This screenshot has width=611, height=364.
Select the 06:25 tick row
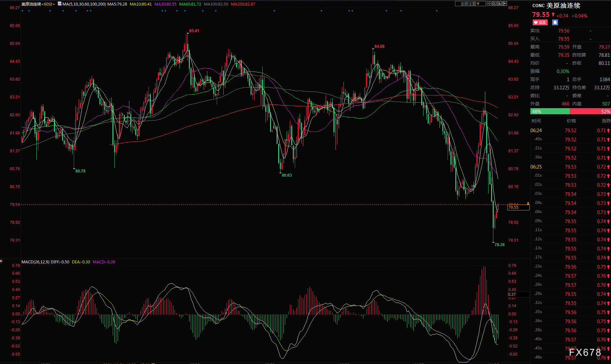[571, 167]
